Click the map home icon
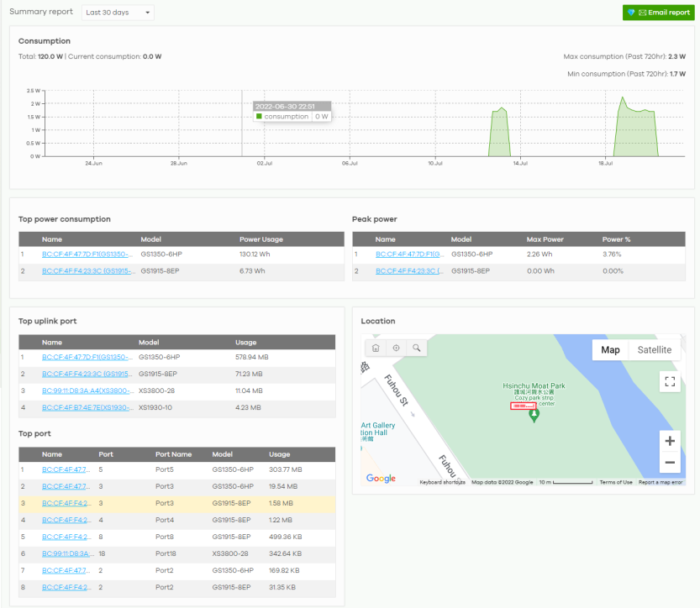Screen dimensions: 700x608 376,348
